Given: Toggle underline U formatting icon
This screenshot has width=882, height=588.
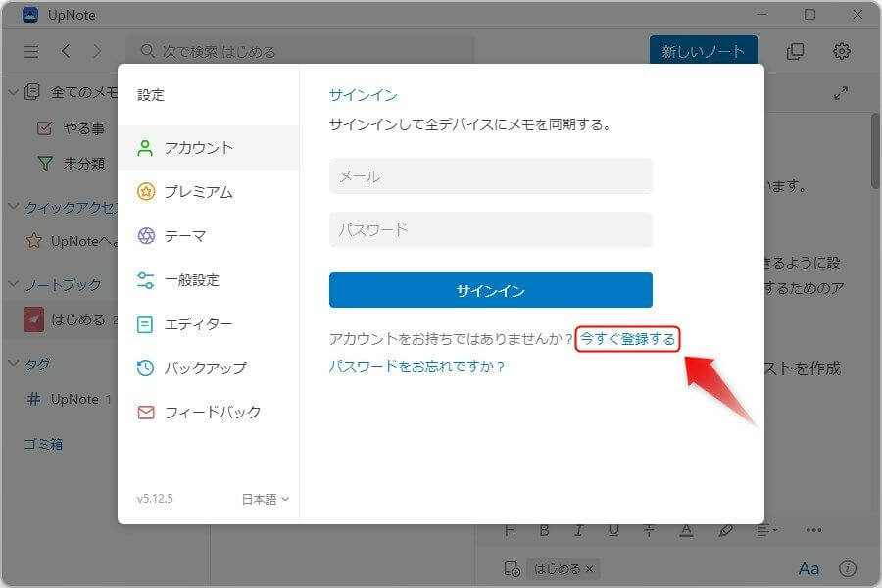Looking at the screenshot, I should [613, 530].
